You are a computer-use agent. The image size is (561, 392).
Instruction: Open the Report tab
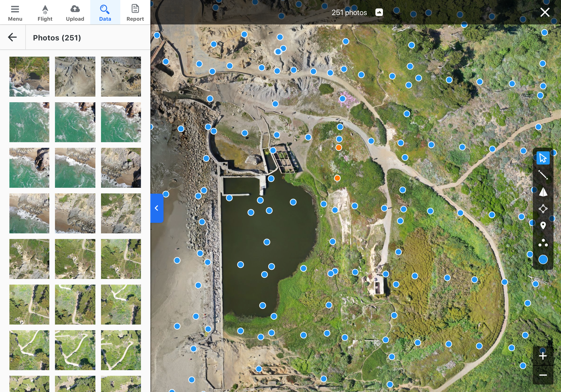point(135,12)
